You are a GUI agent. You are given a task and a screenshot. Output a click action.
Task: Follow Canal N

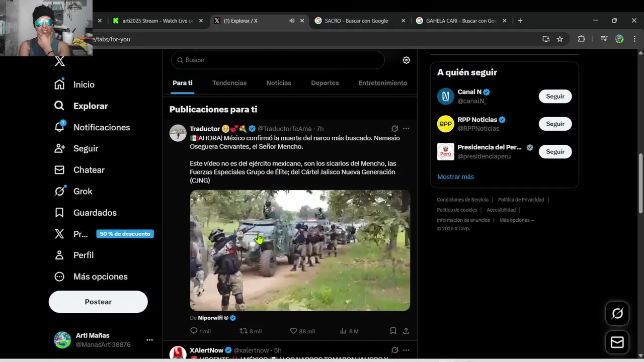click(555, 96)
